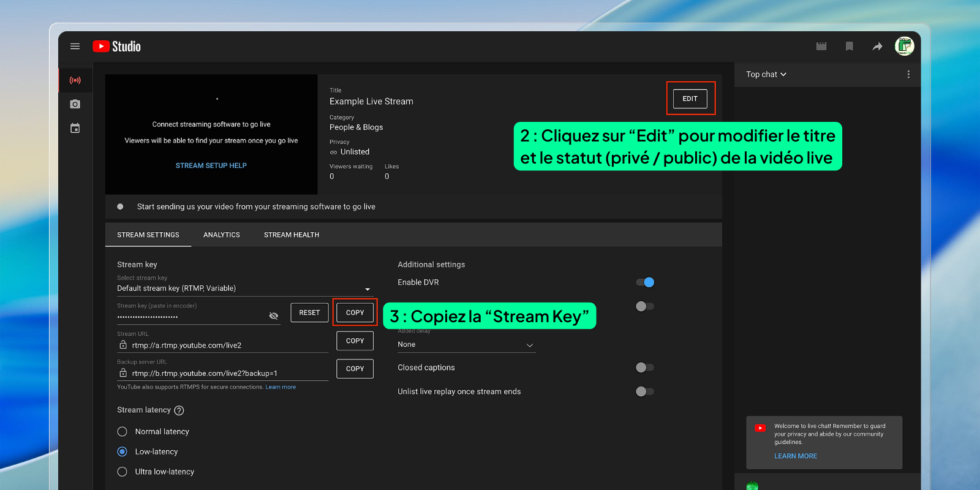Switch to the Stream Settings tab
The image size is (980, 490).
click(x=148, y=235)
